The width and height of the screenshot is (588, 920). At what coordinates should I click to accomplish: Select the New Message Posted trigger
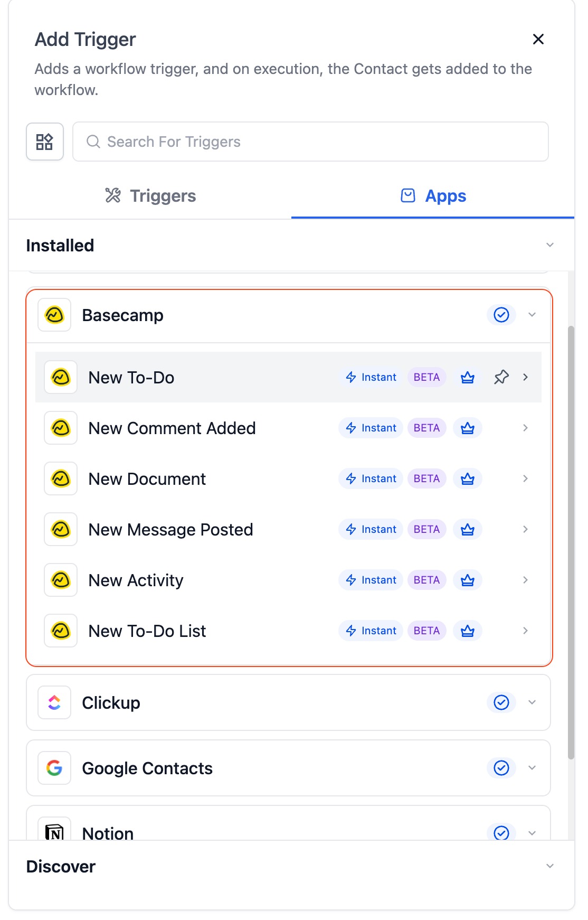click(288, 529)
